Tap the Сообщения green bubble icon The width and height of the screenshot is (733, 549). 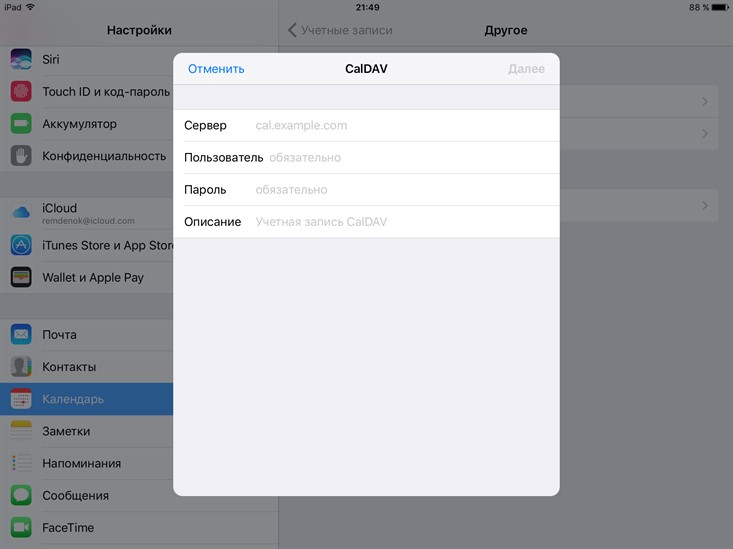click(21, 495)
